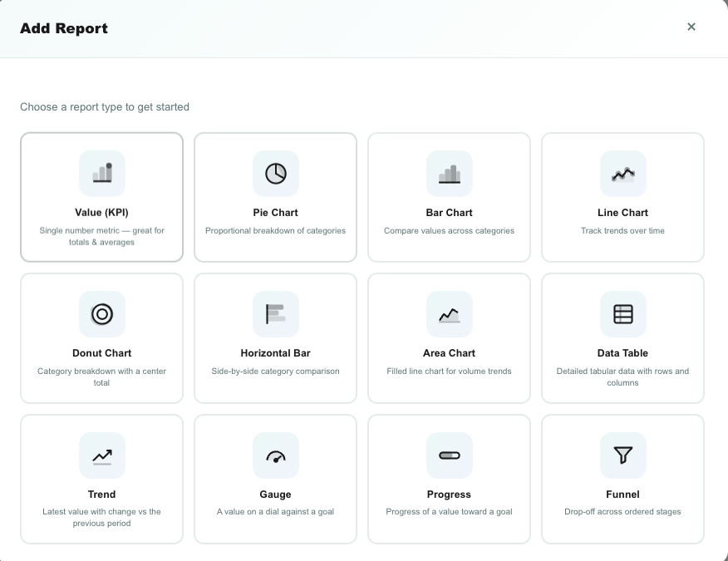Click the Area Chart icon
This screenshot has width=728, height=561.
pos(449,314)
